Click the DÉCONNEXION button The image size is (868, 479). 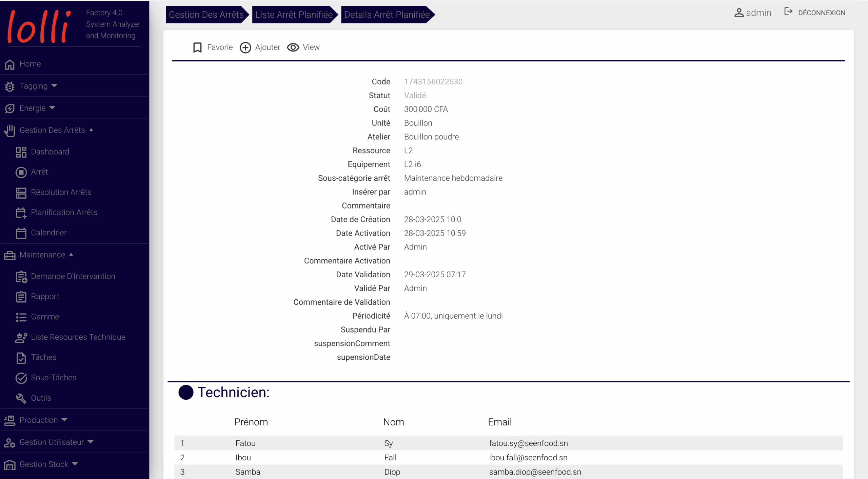(x=815, y=13)
